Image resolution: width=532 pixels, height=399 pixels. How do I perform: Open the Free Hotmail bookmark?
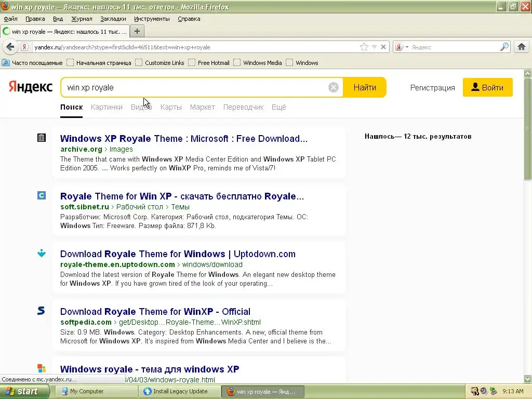pos(209,63)
